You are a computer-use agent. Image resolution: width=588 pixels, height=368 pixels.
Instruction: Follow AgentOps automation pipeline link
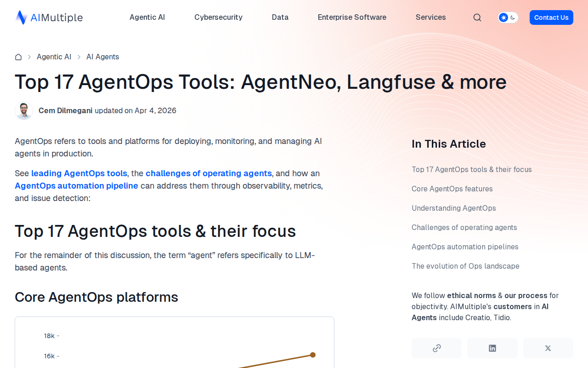(x=76, y=186)
